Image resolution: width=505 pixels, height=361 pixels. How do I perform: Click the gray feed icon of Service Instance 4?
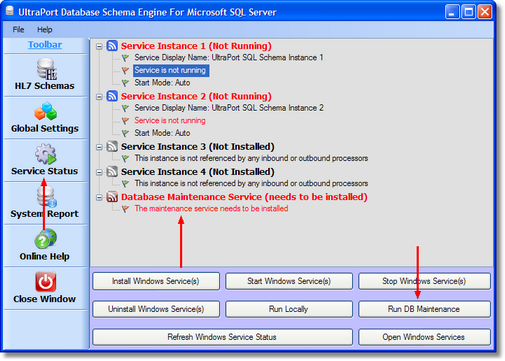[112, 172]
